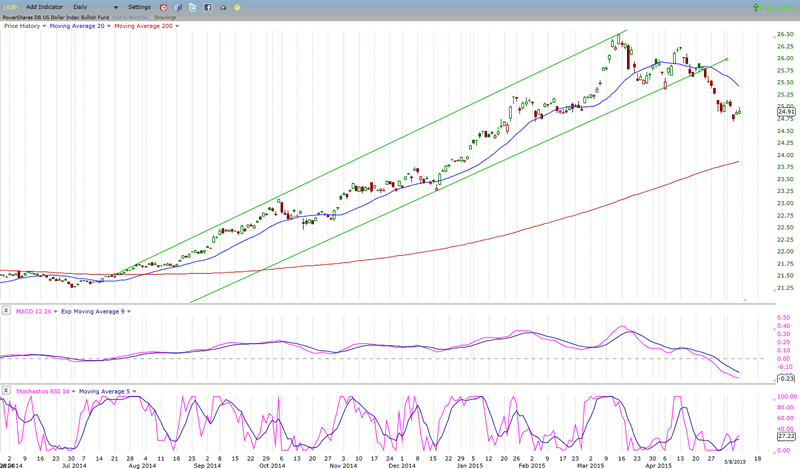Image resolution: width=800 pixels, height=469 pixels.
Task: Click the yellow note icon in toolbar
Action: [237, 8]
